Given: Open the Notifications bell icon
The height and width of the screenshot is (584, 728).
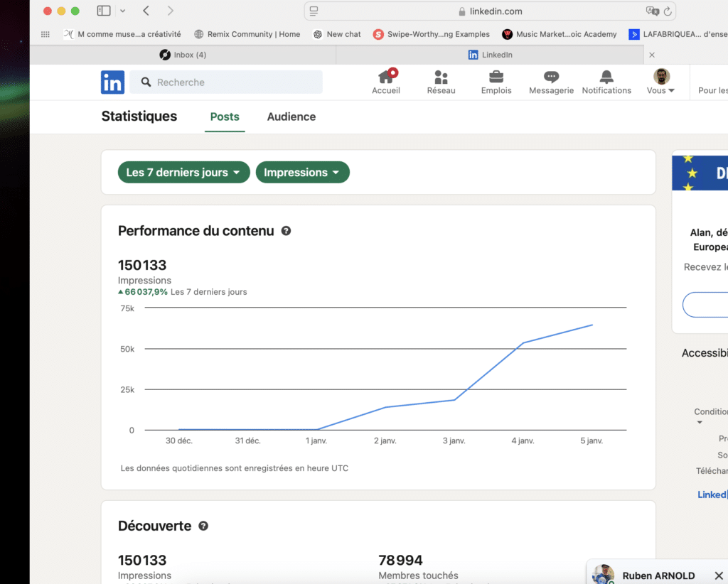Looking at the screenshot, I should 606,77.
